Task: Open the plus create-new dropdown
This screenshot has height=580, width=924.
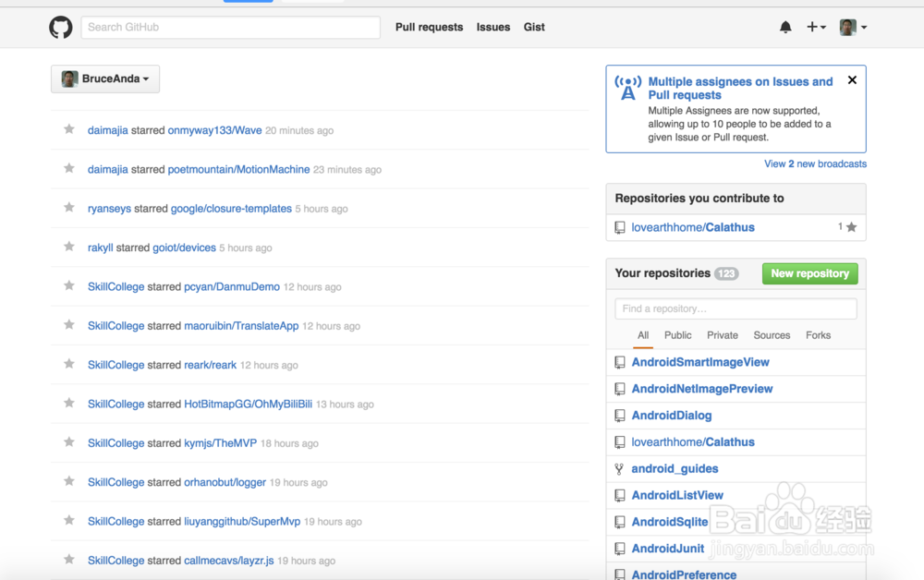Action: (816, 28)
